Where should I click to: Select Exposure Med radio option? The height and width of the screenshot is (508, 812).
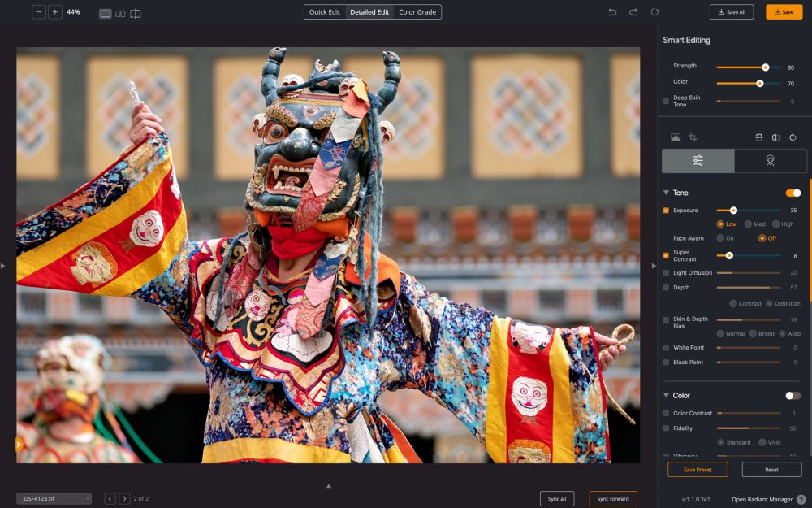tap(749, 224)
